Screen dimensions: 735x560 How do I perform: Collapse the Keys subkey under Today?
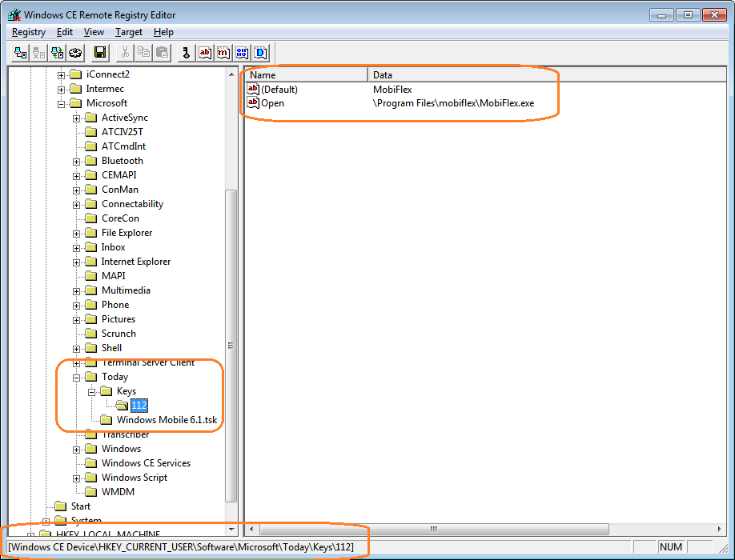(92, 392)
